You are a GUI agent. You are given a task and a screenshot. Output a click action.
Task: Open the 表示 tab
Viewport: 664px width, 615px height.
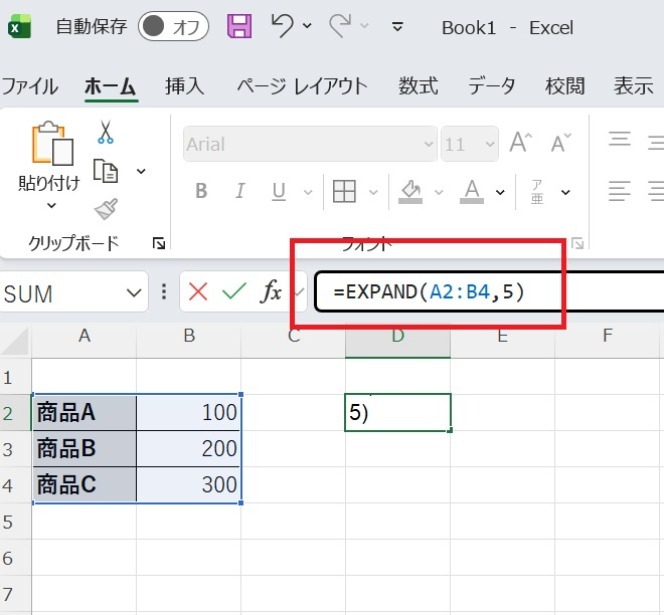[x=634, y=86]
